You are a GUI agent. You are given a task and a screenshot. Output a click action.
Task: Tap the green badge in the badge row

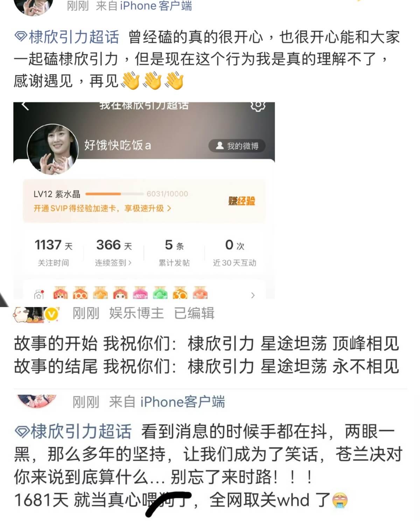(x=160, y=293)
